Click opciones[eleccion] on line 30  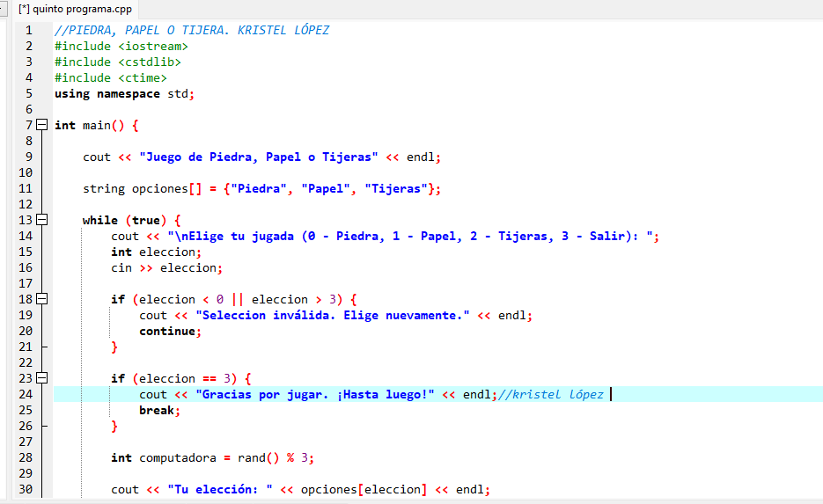[364, 489]
